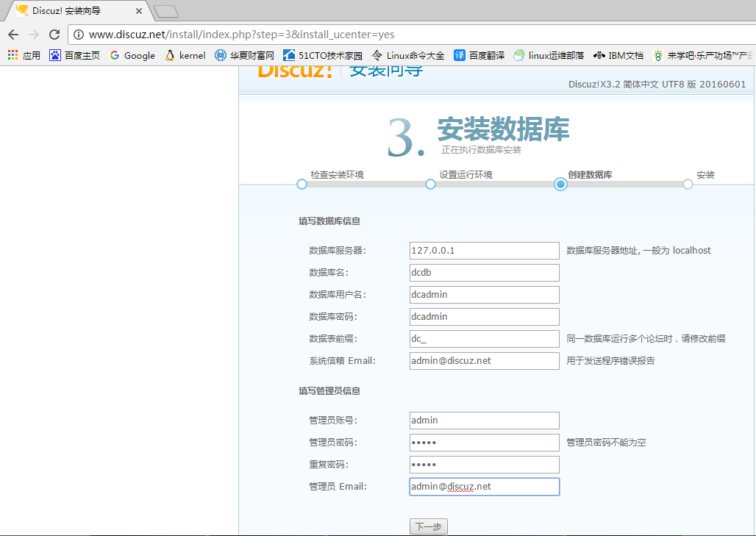Click the 系统信箱 Email input field
Viewport: 756px width, 536px height.
point(485,361)
